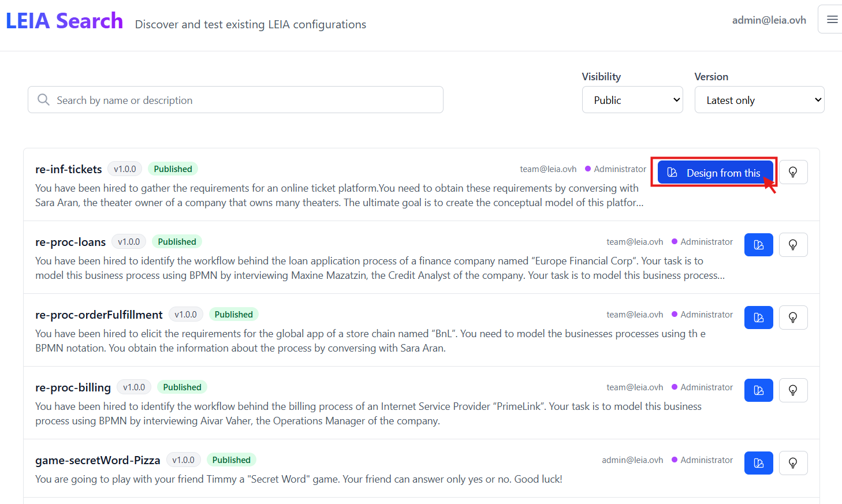This screenshot has width=842, height=504.
Task: Click the lightbulb icon for re-proc-billing
Action: coord(793,390)
